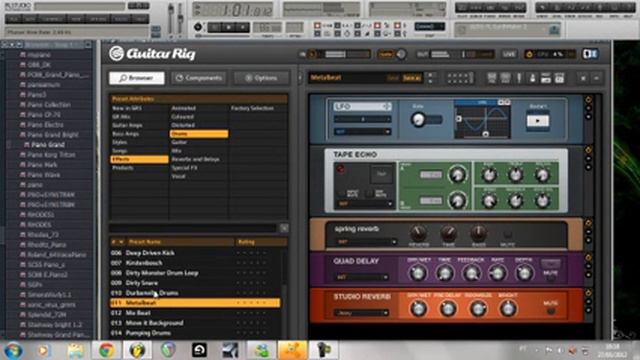
Task: Click the File Explorer taskbar icon
Action: [75, 350]
